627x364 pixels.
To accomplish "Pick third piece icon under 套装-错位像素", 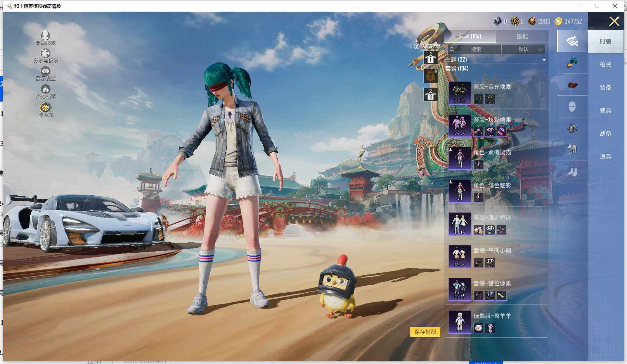I will (x=501, y=295).
